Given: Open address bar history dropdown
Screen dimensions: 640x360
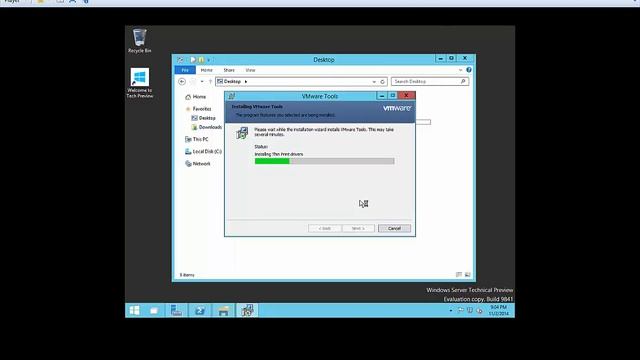Looking at the screenshot, I should click(374, 82).
